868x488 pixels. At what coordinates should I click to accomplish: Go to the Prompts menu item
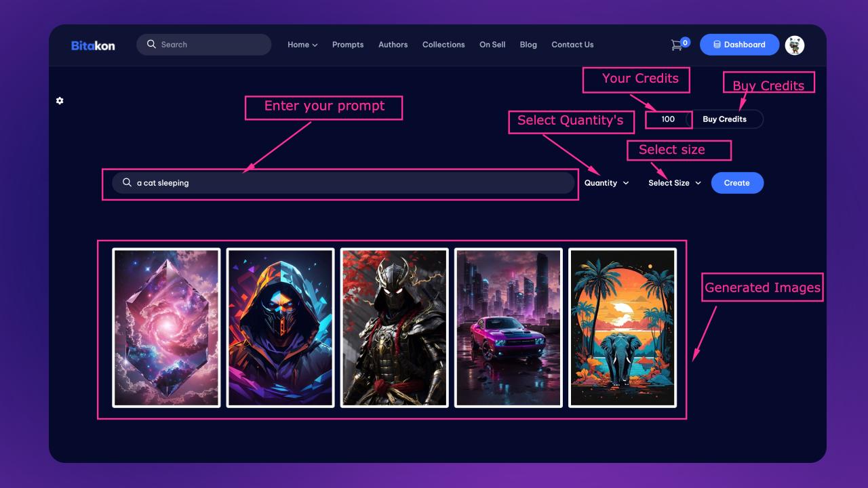pos(348,45)
